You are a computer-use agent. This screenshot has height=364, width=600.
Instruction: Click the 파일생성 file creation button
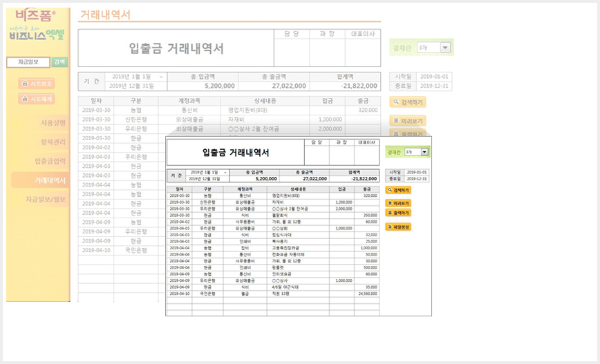pyautogui.click(x=398, y=227)
